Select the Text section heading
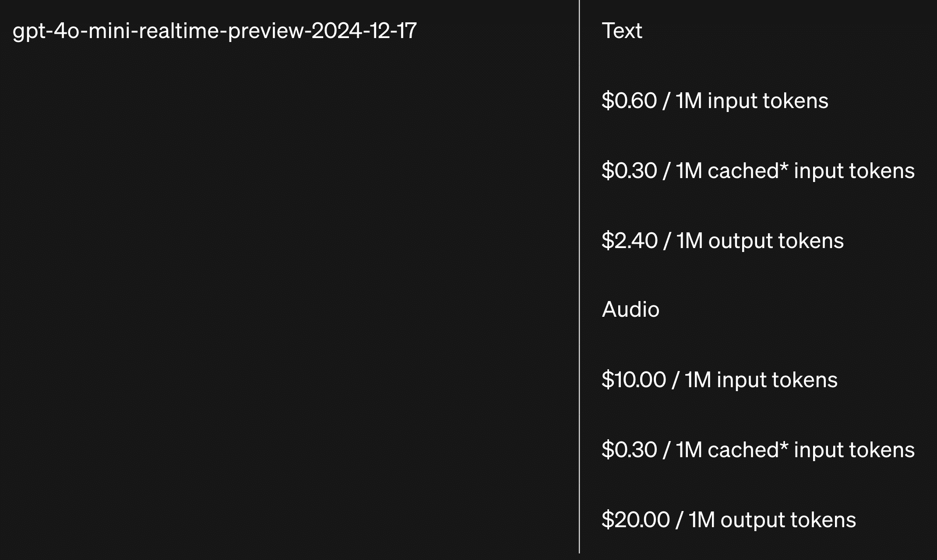937x560 pixels. (622, 31)
